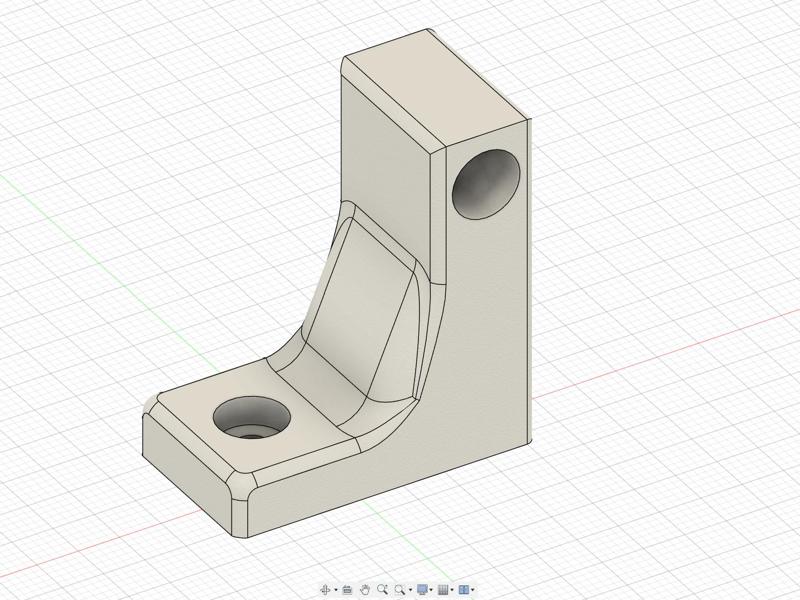Select the Orbit tool
Image resolution: width=800 pixels, height=600 pixels.
click(326, 588)
